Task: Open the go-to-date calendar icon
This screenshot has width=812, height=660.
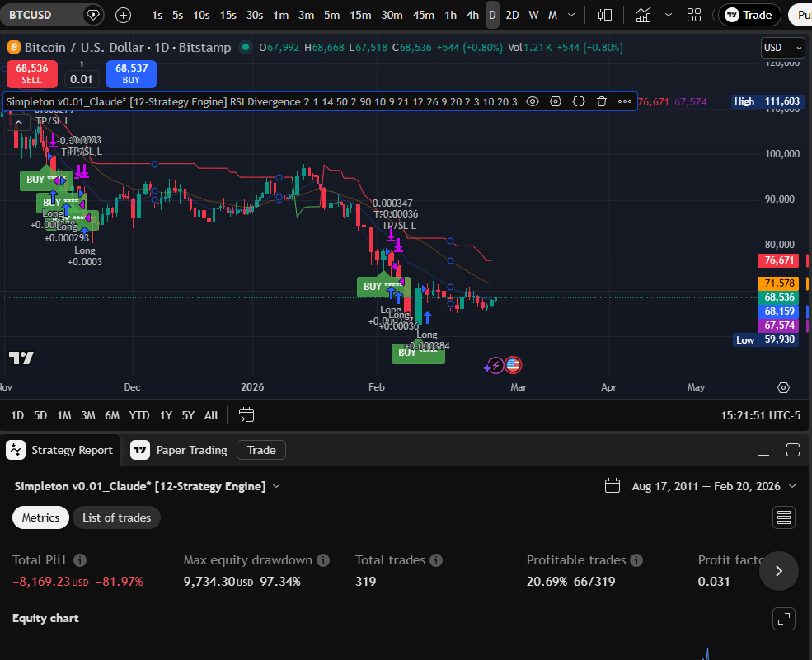Action: click(246, 414)
